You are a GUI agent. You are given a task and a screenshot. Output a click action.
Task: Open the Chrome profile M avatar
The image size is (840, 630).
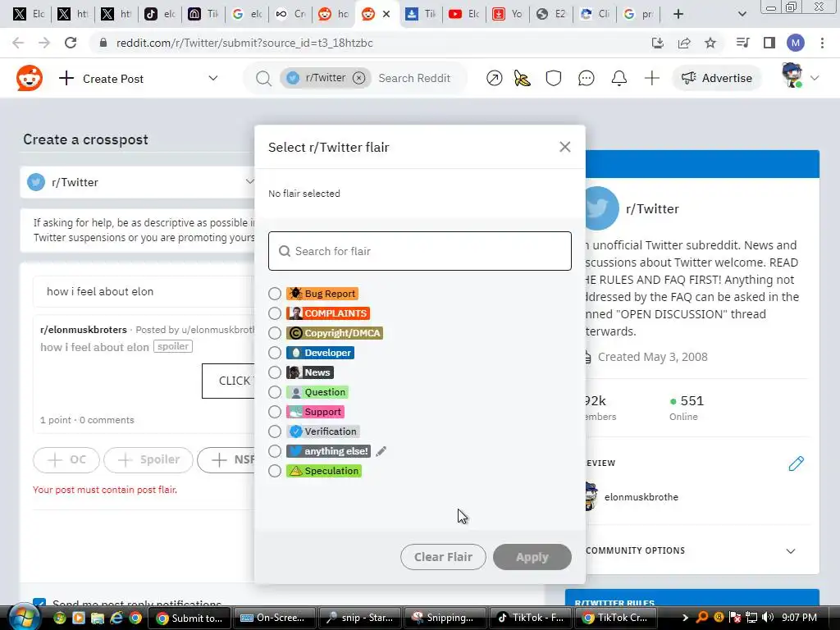click(796, 43)
